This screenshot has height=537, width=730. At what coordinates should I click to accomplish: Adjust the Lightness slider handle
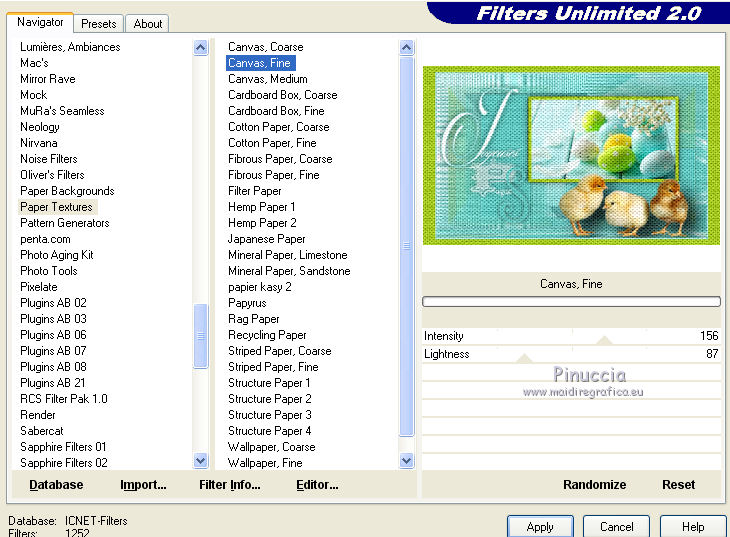click(x=524, y=358)
